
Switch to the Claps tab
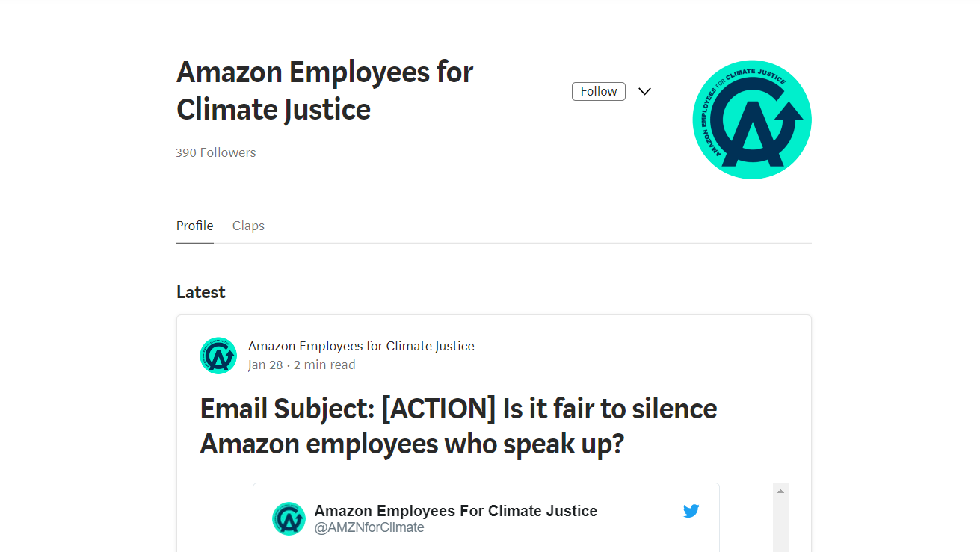pos(248,226)
